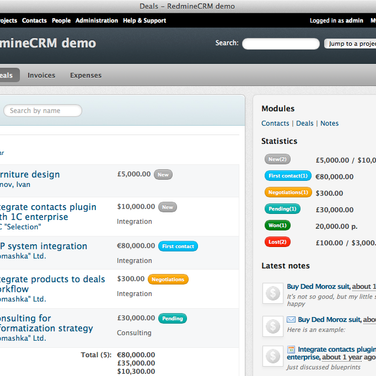Screen dimensions: 376x376
Task: Open Help & Support menu item
Action: click(x=144, y=21)
